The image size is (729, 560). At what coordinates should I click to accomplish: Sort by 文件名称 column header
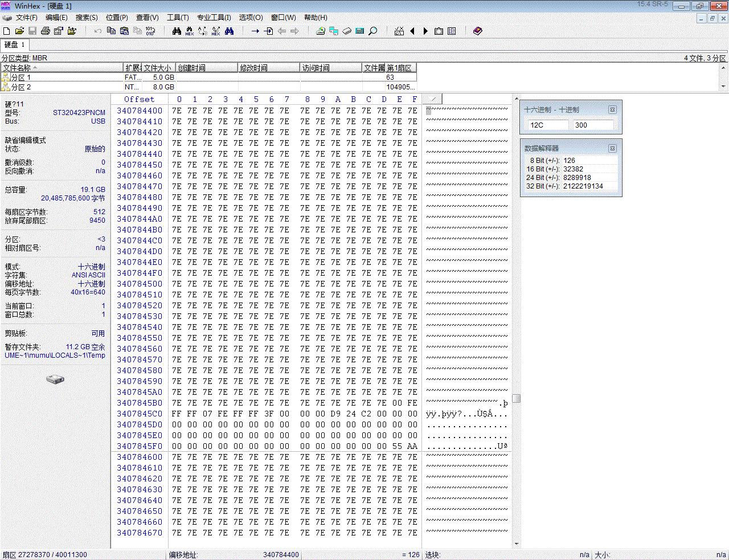62,68
